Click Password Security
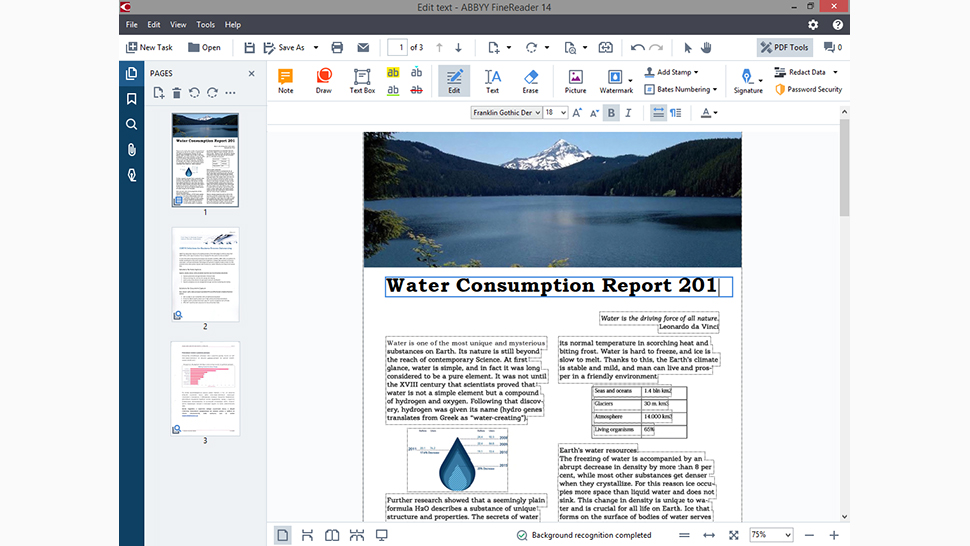Screen dimensions: 970x546 tap(809, 90)
